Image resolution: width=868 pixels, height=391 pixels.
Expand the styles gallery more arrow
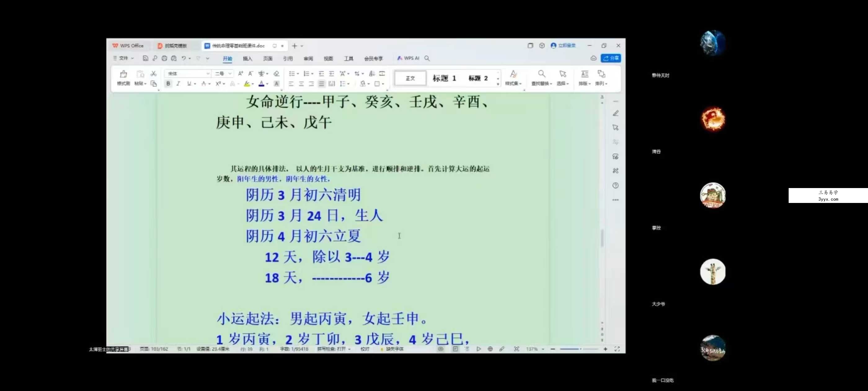(498, 84)
